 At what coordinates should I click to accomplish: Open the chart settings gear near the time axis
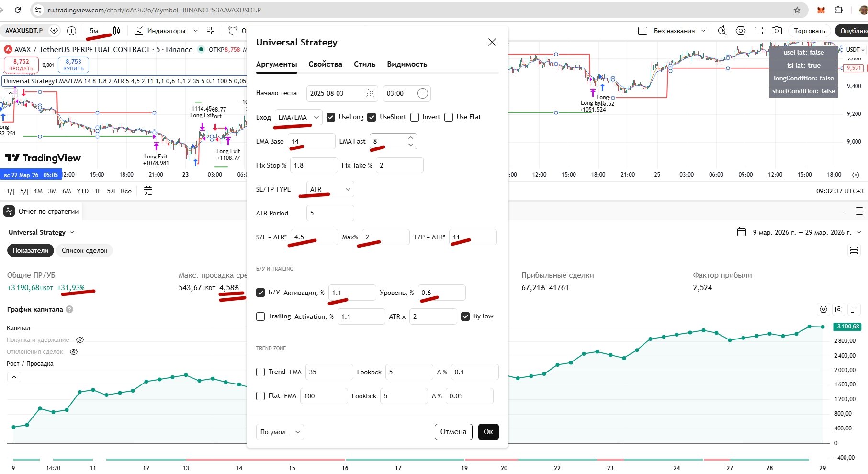(856, 175)
